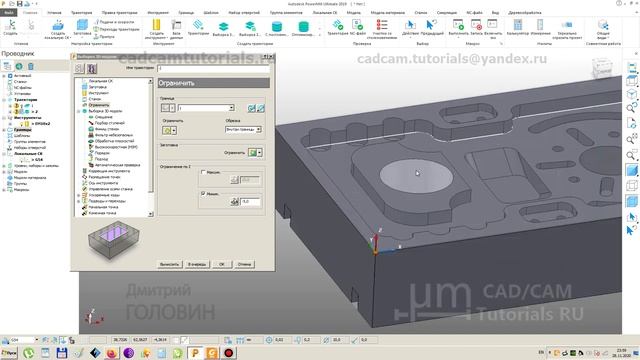Image resolution: width=640 pixels, height=360 pixels.
Task: Open G54 workplane dropdown in status bar
Action: point(36,340)
